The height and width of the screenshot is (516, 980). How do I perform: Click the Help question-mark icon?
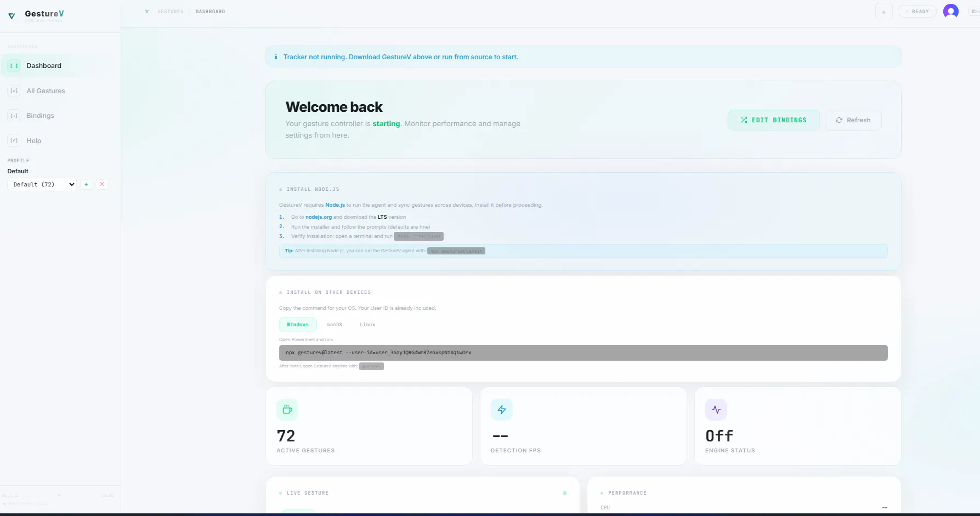coord(14,141)
